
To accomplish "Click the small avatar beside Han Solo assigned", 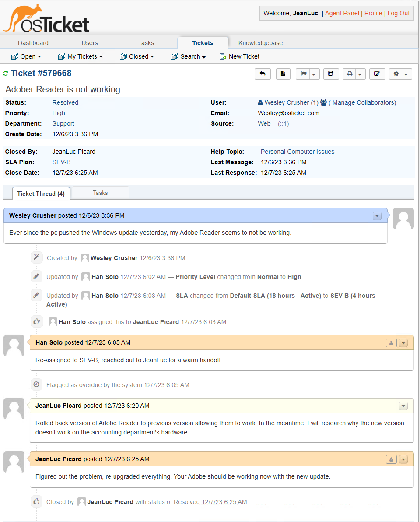I will [52, 322].
